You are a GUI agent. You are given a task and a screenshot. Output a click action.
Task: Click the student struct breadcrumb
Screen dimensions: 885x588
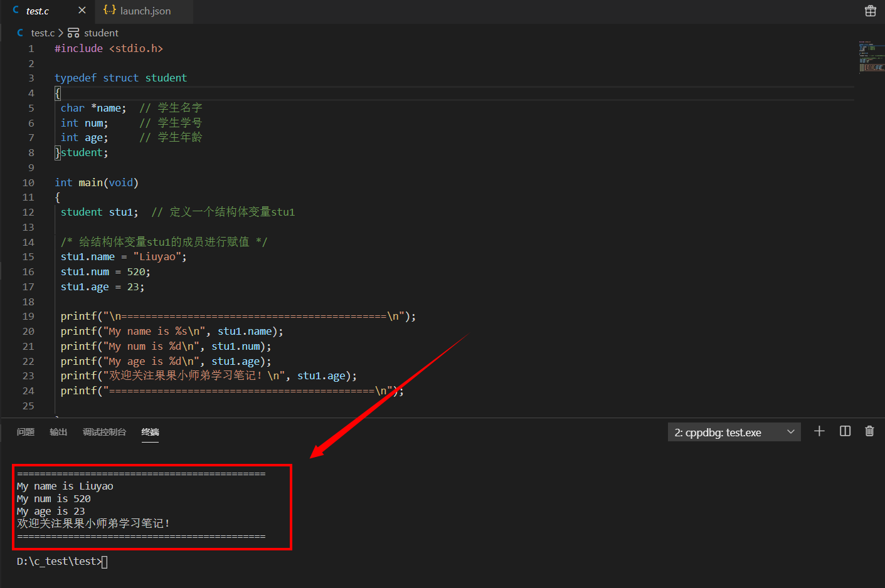[101, 33]
